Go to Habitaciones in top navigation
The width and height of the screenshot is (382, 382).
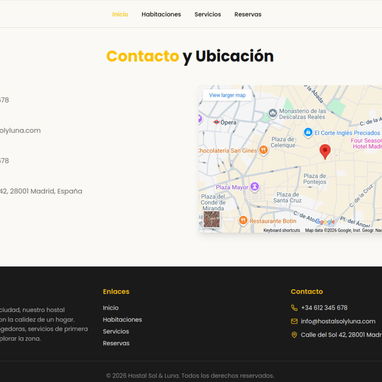161,14
